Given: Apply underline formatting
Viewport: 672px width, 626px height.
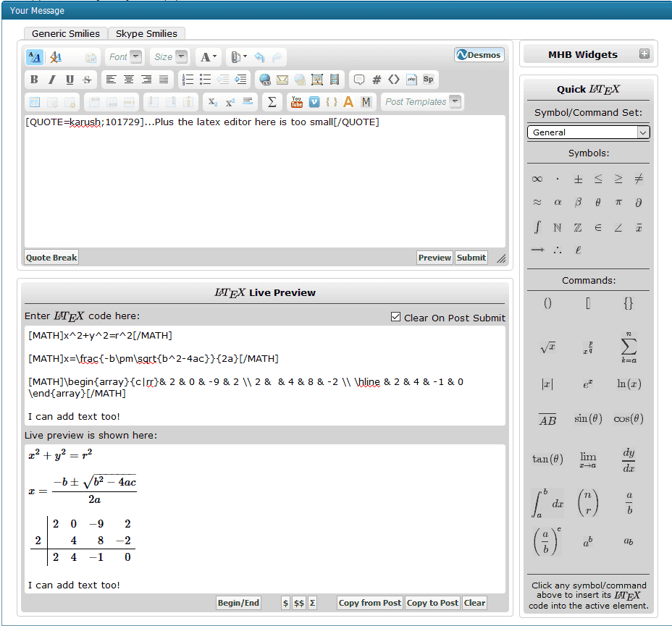Looking at the screenshot, I should point(70,80).
